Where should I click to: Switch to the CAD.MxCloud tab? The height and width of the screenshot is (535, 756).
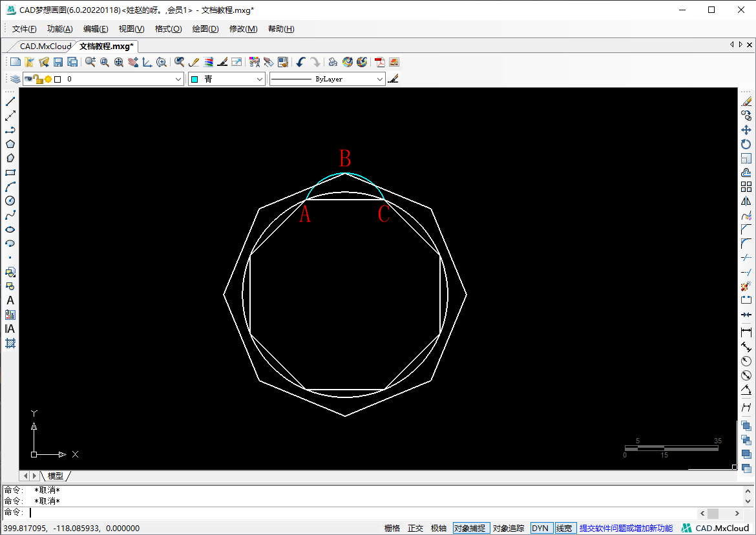[45, 47]
